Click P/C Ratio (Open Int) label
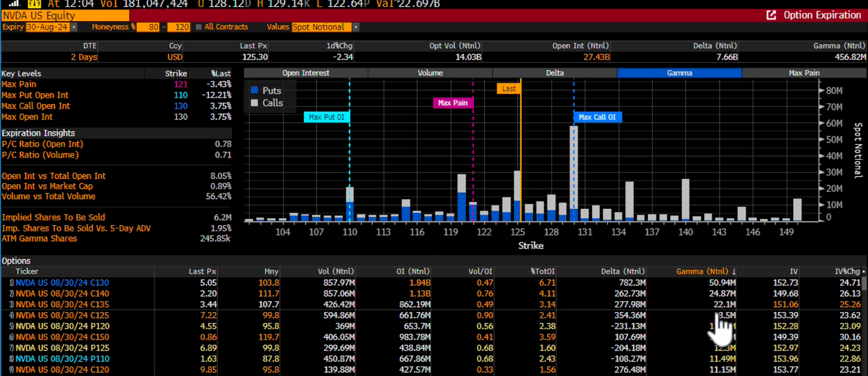Viewport: 868px width, 376px height. [43, 144]
